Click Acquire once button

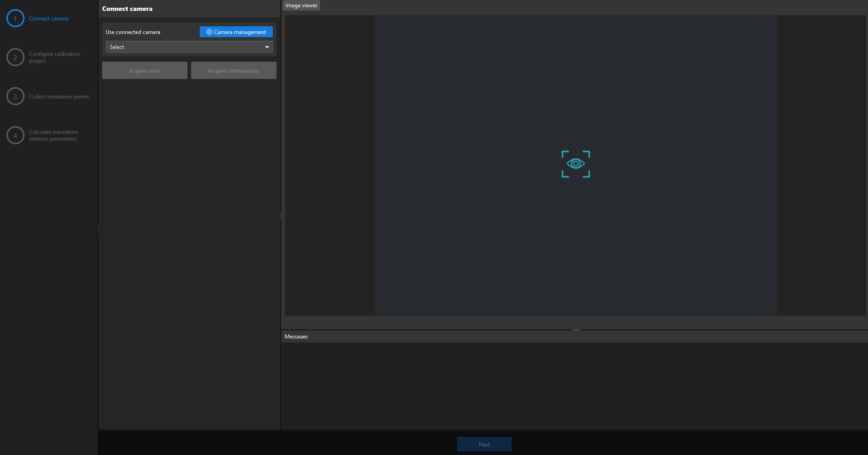click(x=145, y=71)
